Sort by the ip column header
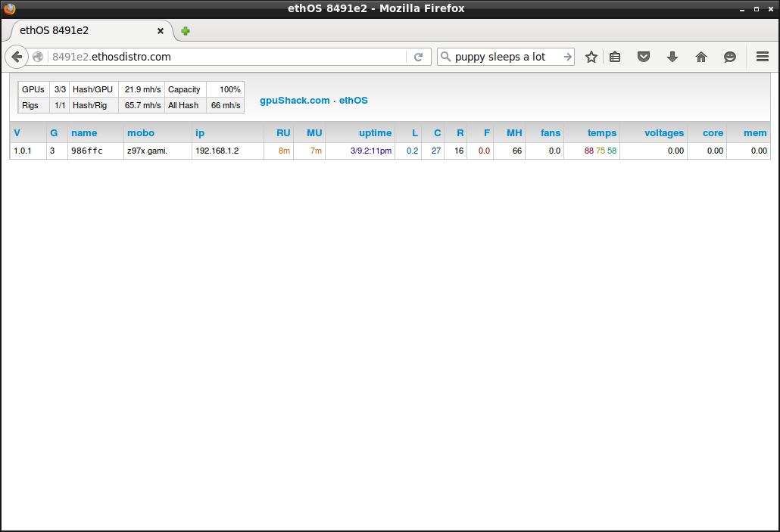Screen dimensions: 780x532 click(200, 132)
